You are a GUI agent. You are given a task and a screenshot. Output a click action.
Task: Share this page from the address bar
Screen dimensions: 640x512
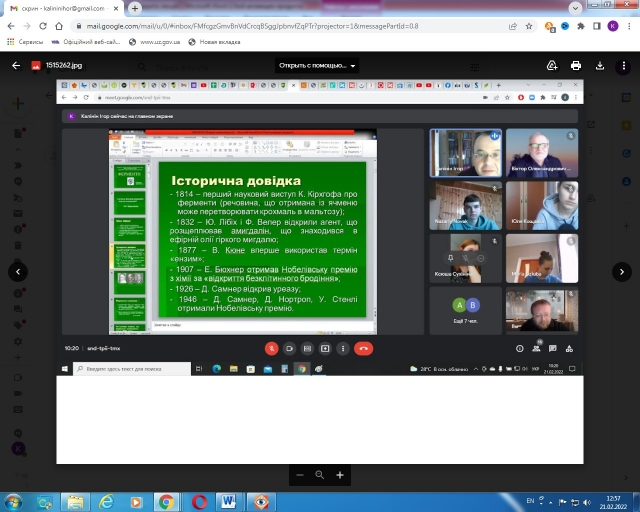point(513,26)
